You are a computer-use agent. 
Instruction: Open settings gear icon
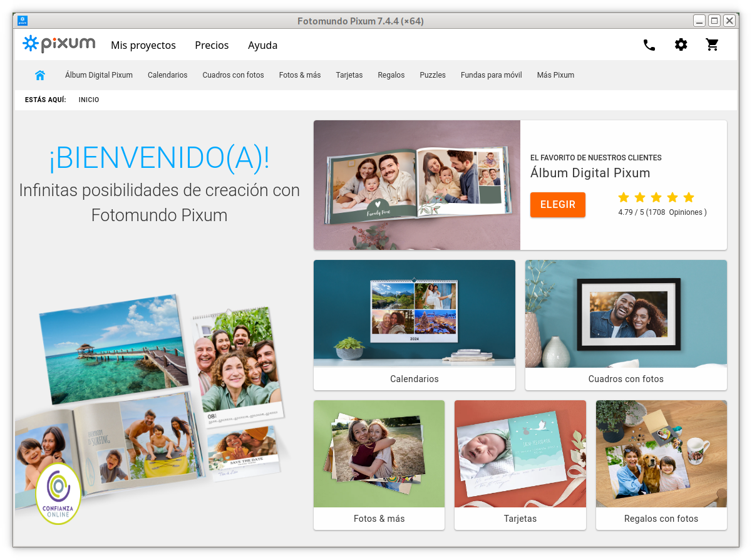coord(681,45)
